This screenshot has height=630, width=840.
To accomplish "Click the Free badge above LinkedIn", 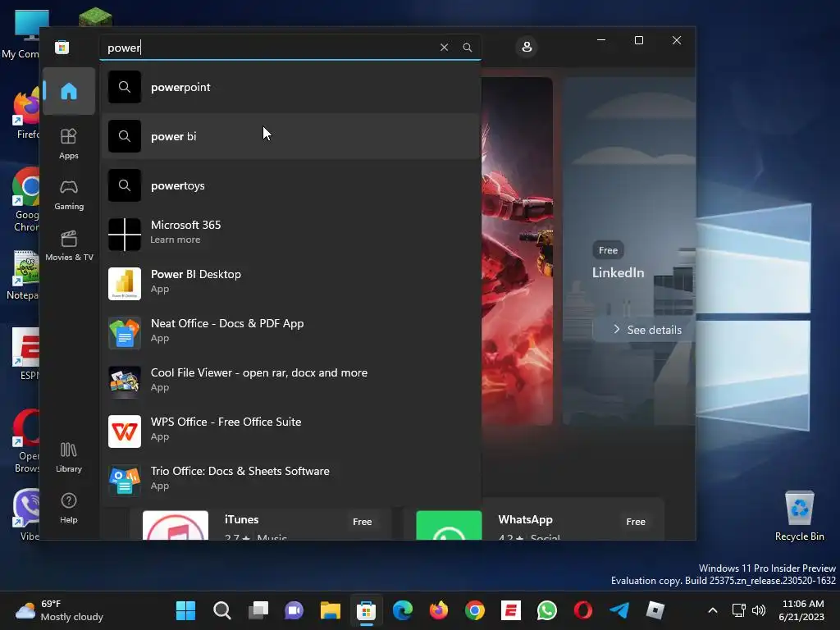I will (608, 250).
